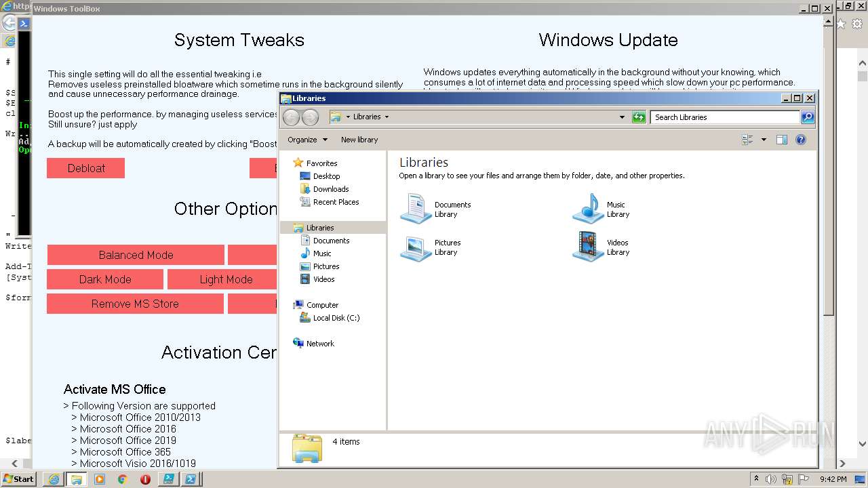The image size is (868, 488).
Task: Launch Chrome from the taskbar
Action: tap(123, 479)
